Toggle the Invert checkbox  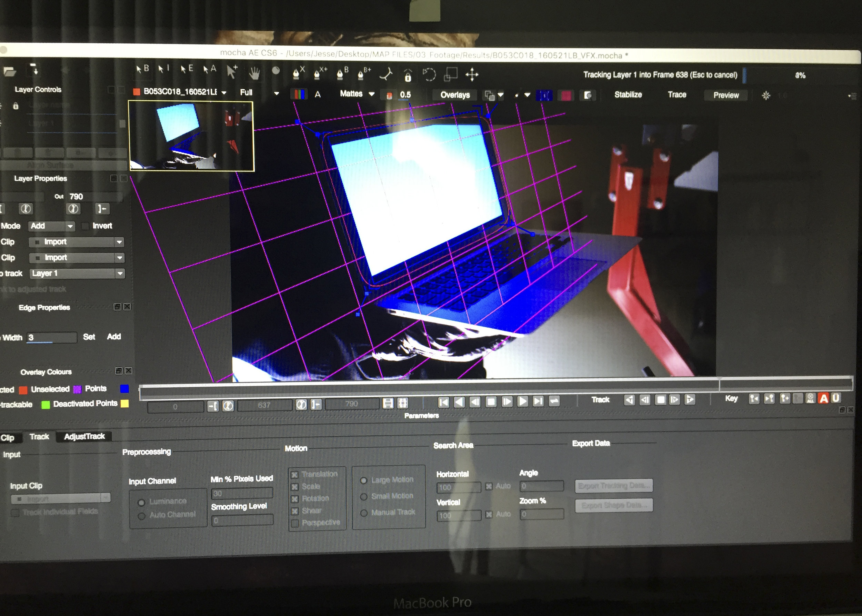[x=85, y=226]
